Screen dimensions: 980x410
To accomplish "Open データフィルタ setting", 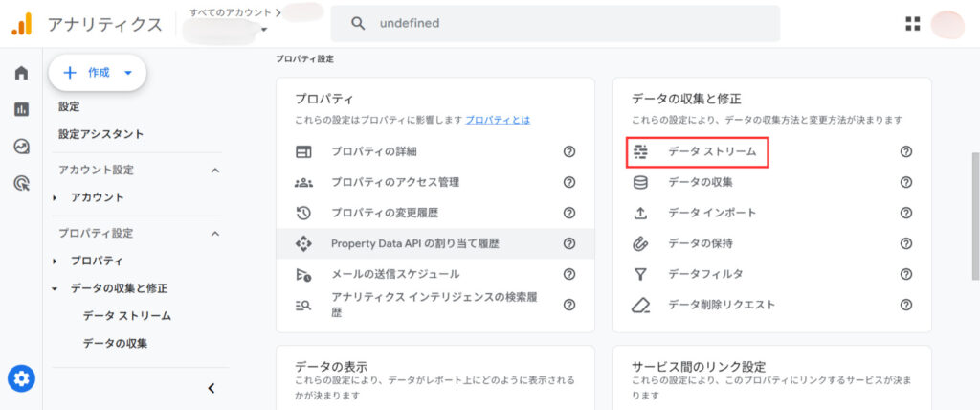I will tap(705, 274).
